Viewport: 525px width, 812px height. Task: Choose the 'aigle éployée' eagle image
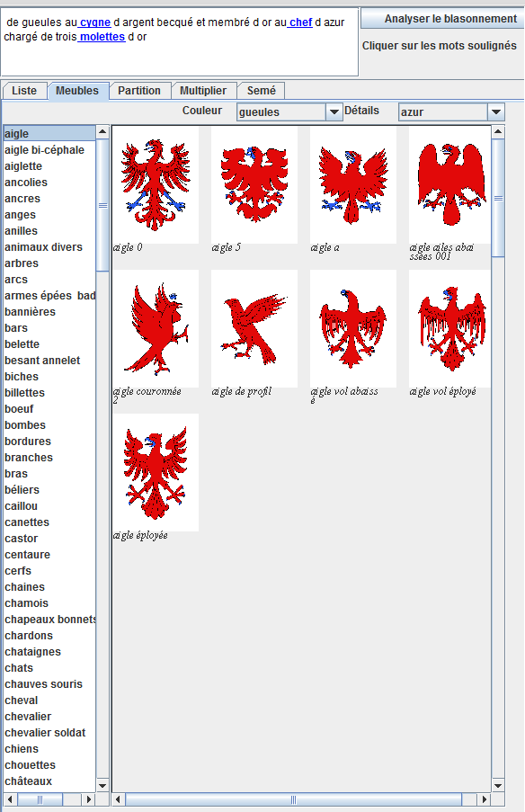(x=156, y=472)
